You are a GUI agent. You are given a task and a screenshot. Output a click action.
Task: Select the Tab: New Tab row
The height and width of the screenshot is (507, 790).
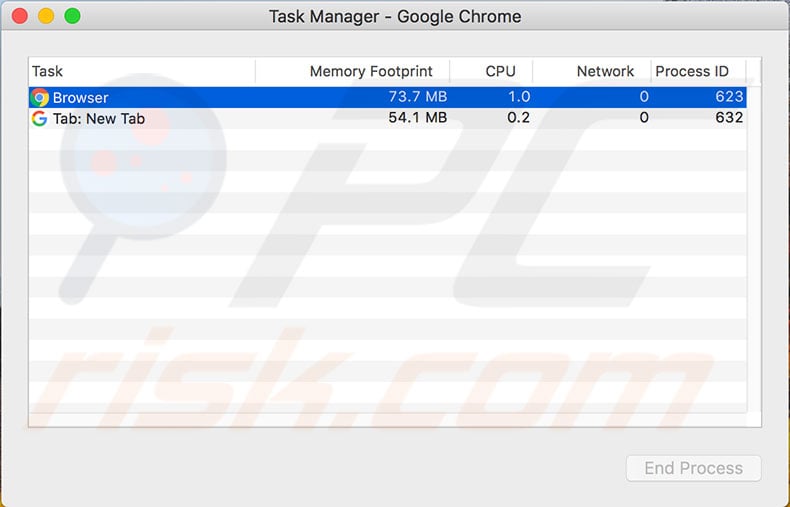387,118
